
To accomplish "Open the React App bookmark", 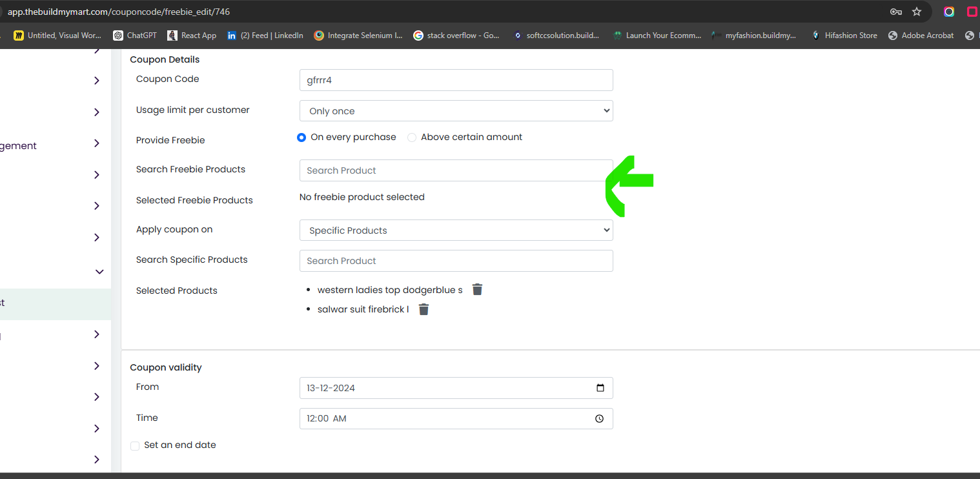I will (192, 36).
